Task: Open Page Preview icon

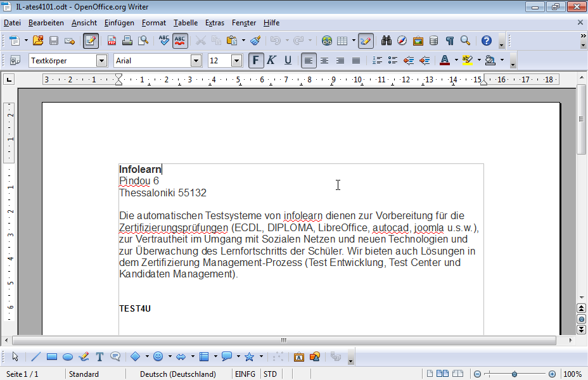Action: [143, 41]
